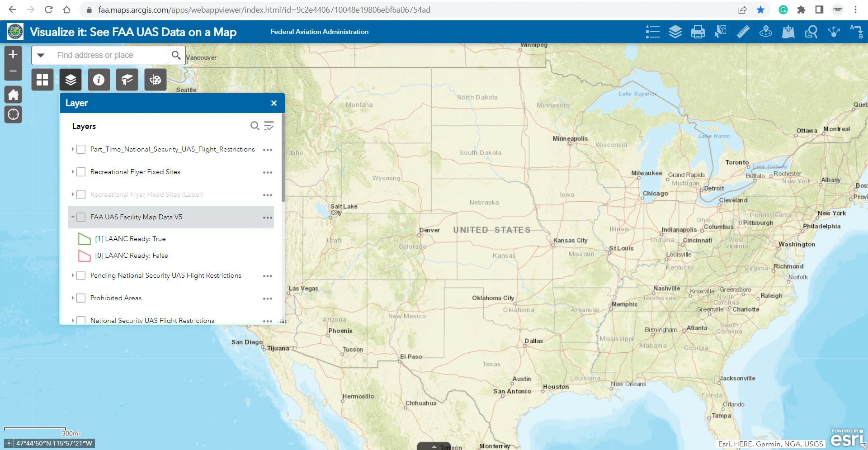Image resolution: width=868 pixels, height=450 pixels.
Task: Toggle the dark Layers widget button
Action: [71, 80]
